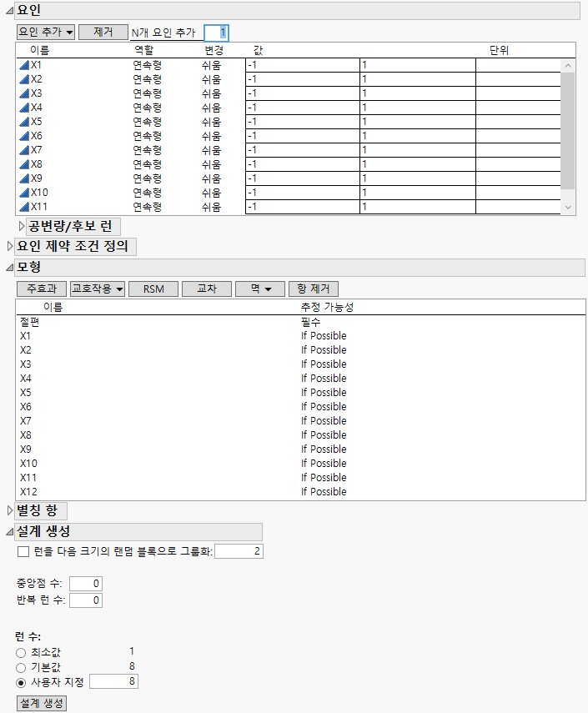The image size is (588, 713).
Task: Collapse the 요인 section
Action: 9,11
